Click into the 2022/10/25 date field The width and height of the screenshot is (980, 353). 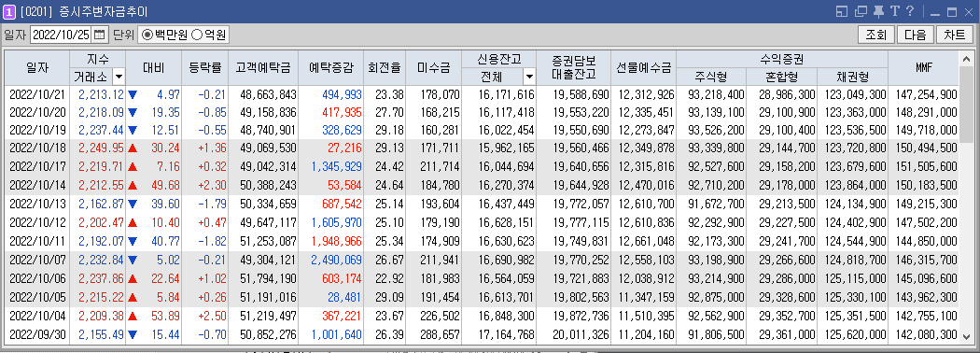click(x=62, y=35)
